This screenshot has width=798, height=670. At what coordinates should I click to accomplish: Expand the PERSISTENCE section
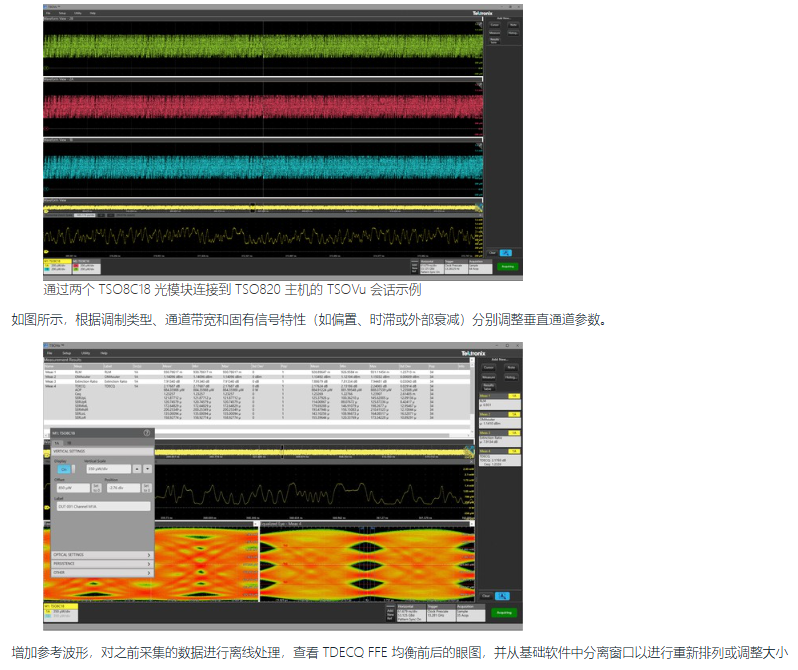[102, 564]
